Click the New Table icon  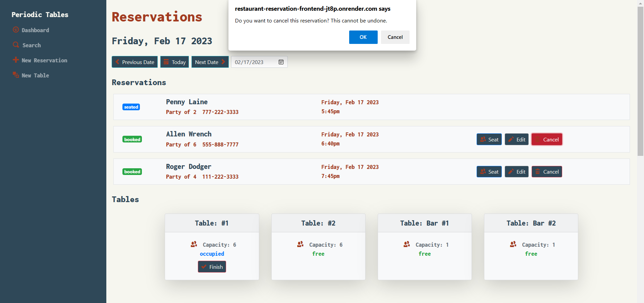[16, 75]
